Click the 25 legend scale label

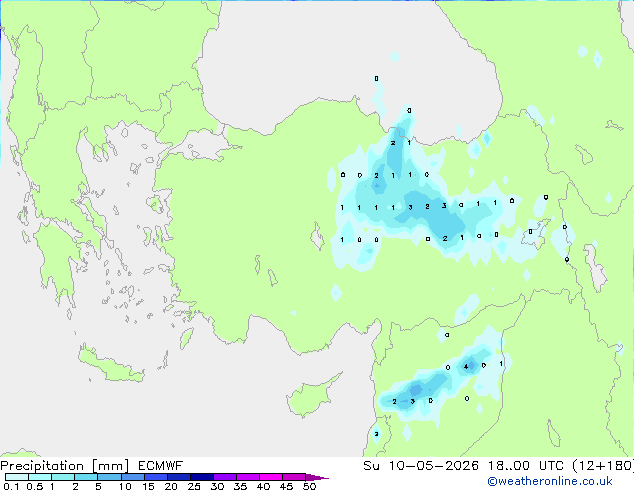(194, 486)
